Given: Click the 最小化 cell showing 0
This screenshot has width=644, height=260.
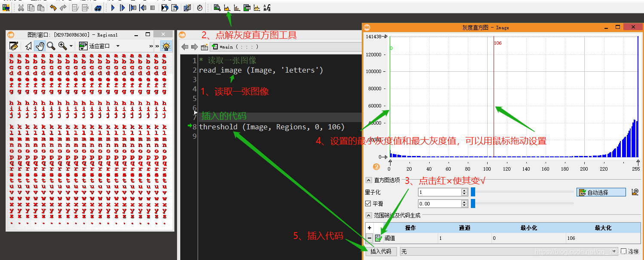Looking at the screenshot, I should [x=528, y=238].
